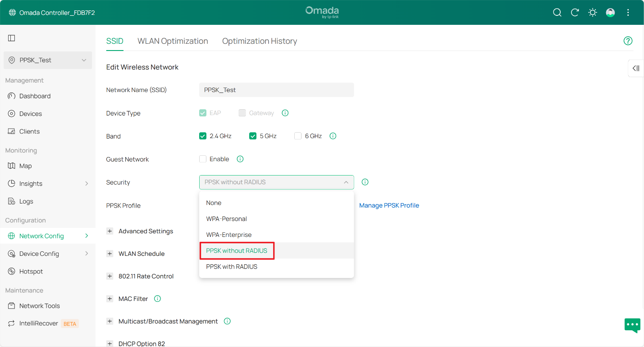Expand the WLAN Schedule section
The width and height of the screenshot is (644, 347).
point(110,254)
